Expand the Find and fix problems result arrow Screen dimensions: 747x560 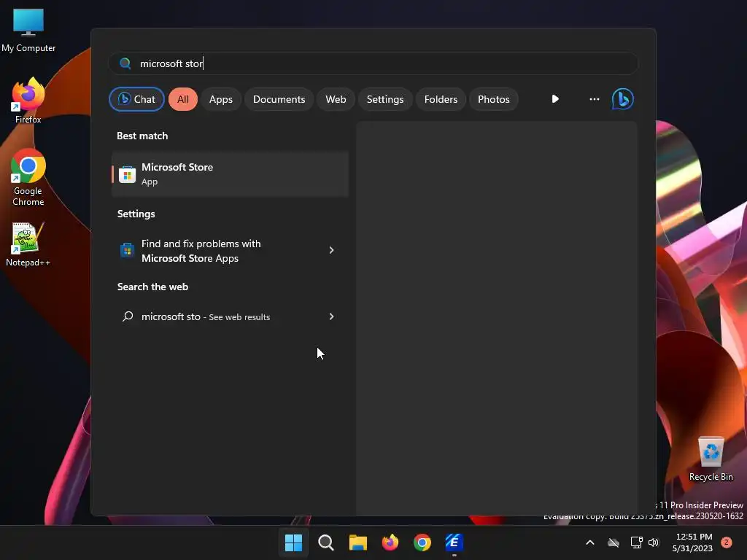[x=332, y=250]
